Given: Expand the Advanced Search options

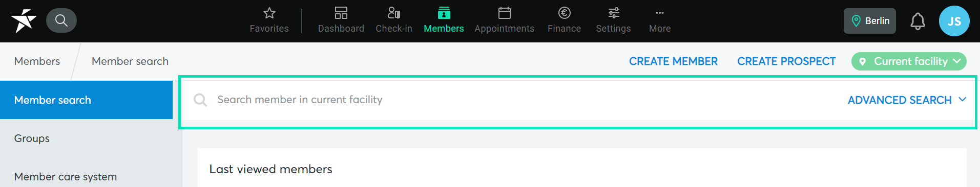Looking at the screenshot, I should pos(907,100).
